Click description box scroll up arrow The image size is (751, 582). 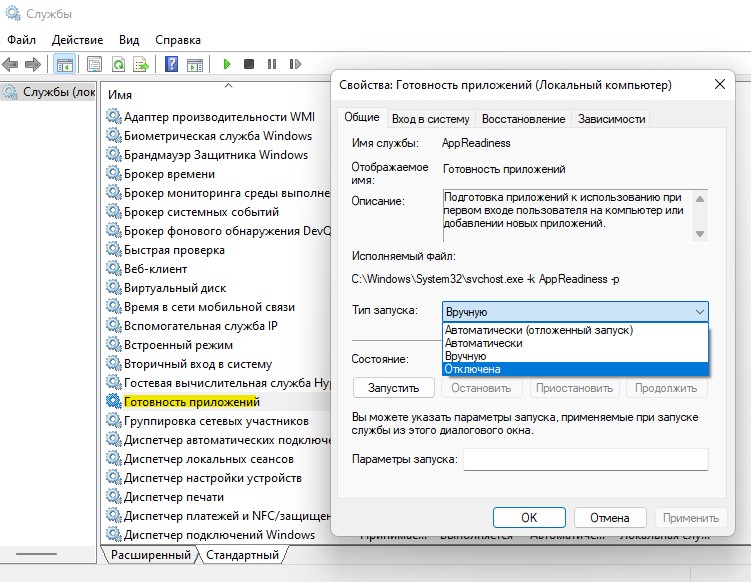click(x=700, y=199)
